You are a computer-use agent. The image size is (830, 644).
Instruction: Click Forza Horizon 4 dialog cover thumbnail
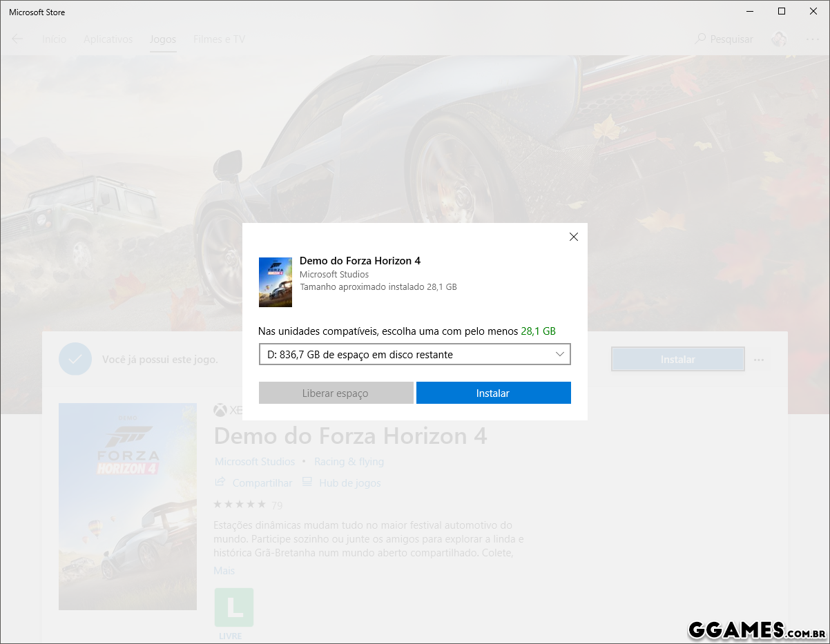coord(275,282)
